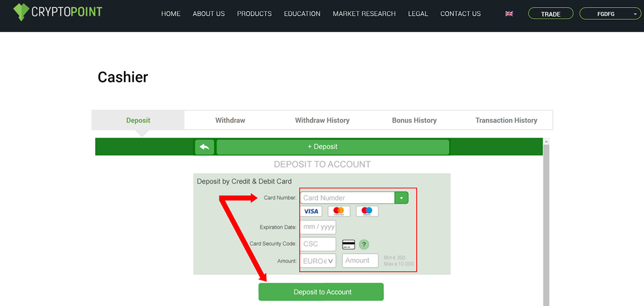
Task: Focus the Amount input field
Action: (360, 260)
